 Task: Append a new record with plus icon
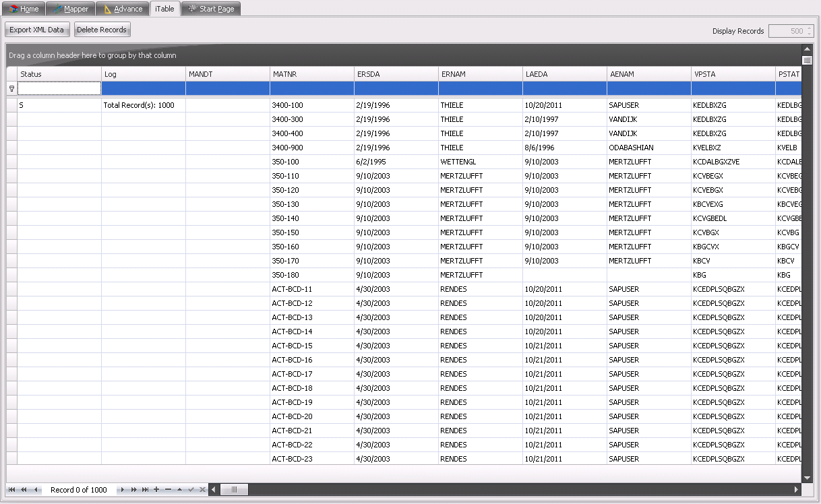click(156, 490)
